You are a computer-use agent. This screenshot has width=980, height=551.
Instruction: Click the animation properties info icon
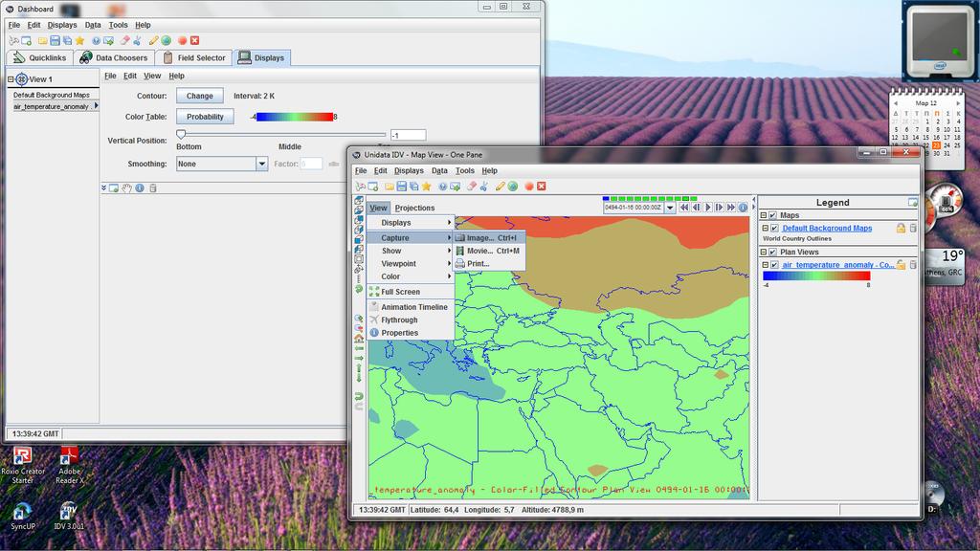743,208
